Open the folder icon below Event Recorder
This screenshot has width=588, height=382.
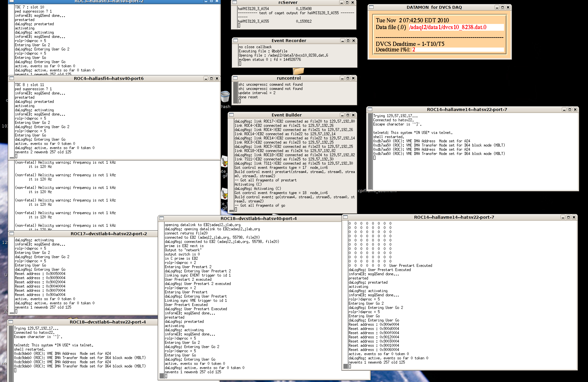299,71
